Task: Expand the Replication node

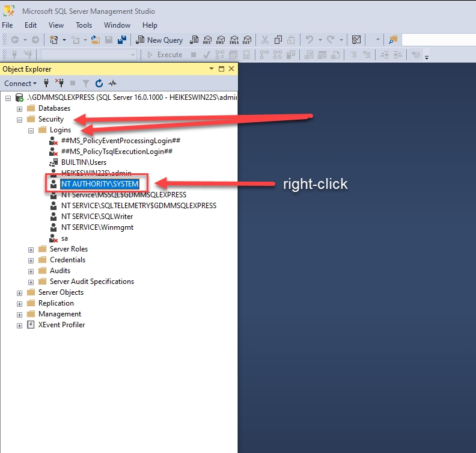Action: 19,304
